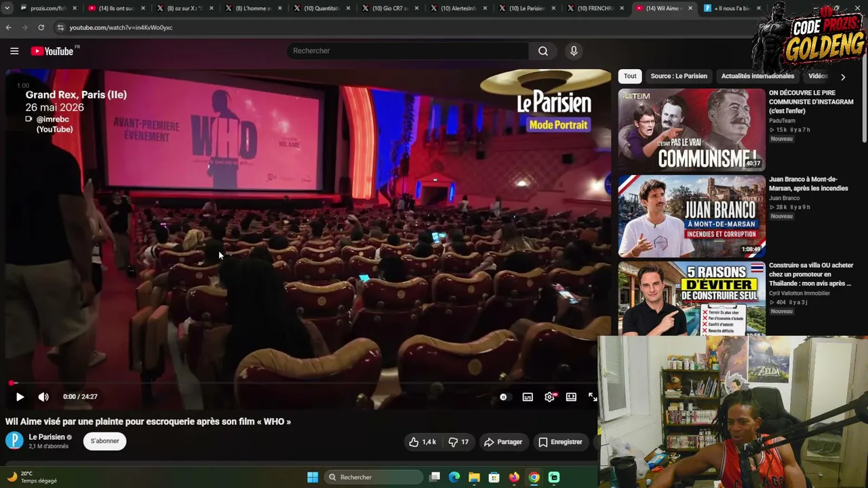Click the video title 'Wil Aime visé par une plainte'

(x=148, y=422)
